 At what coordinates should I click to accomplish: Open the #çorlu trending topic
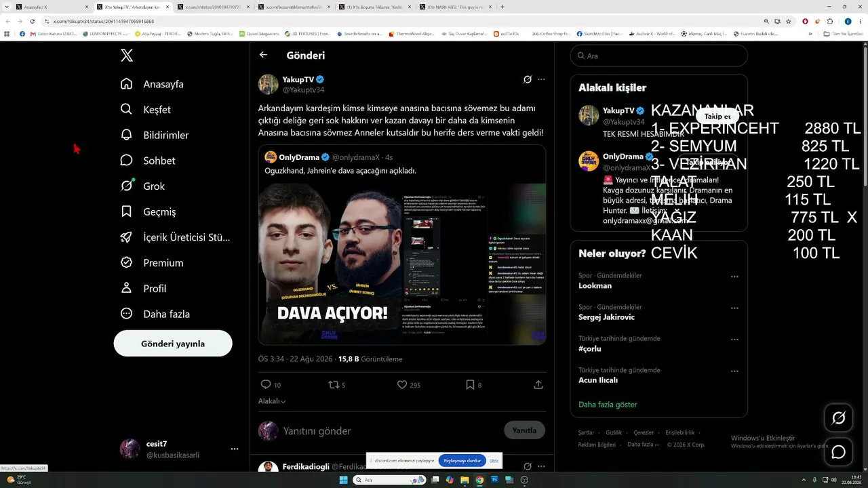(x=590, y=349)
